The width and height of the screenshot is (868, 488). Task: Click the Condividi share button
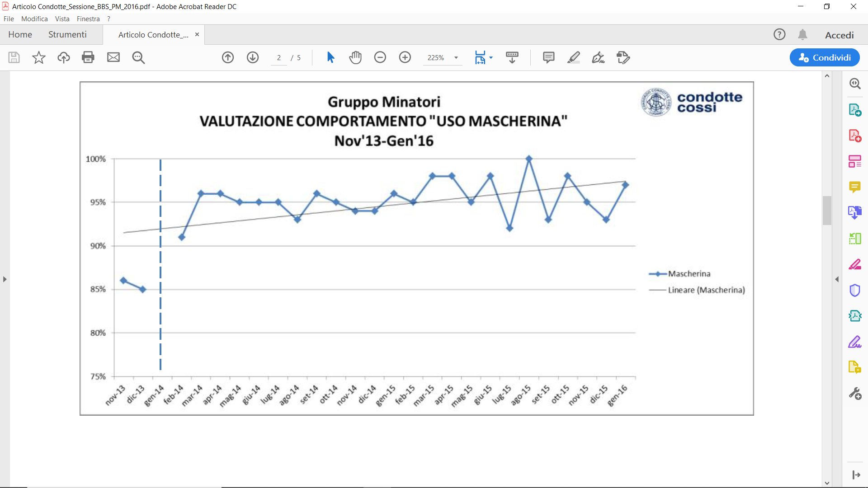click(824, 57)
